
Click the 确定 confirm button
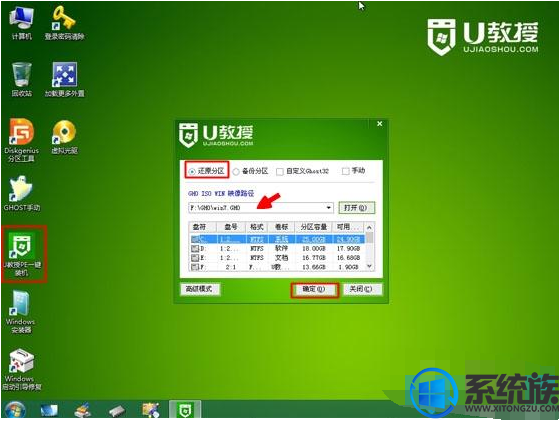pyautogui.click(x=314, y=289)
